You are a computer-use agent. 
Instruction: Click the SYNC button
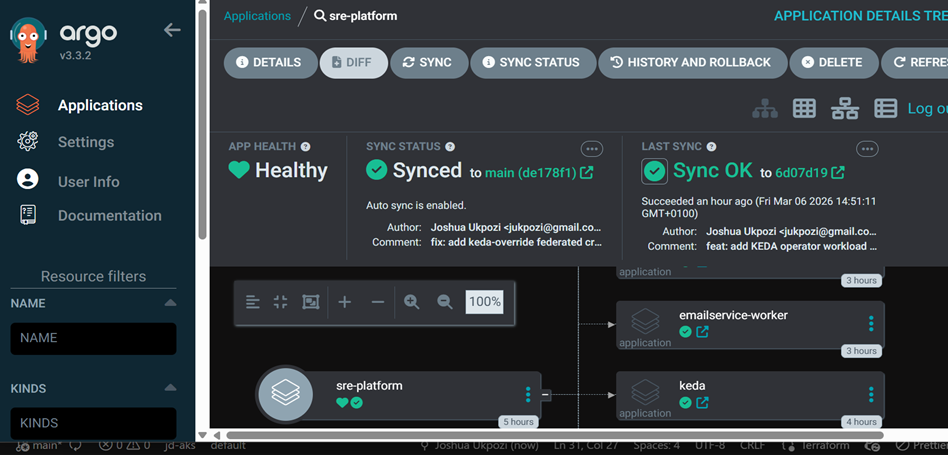tap(429, 62)
